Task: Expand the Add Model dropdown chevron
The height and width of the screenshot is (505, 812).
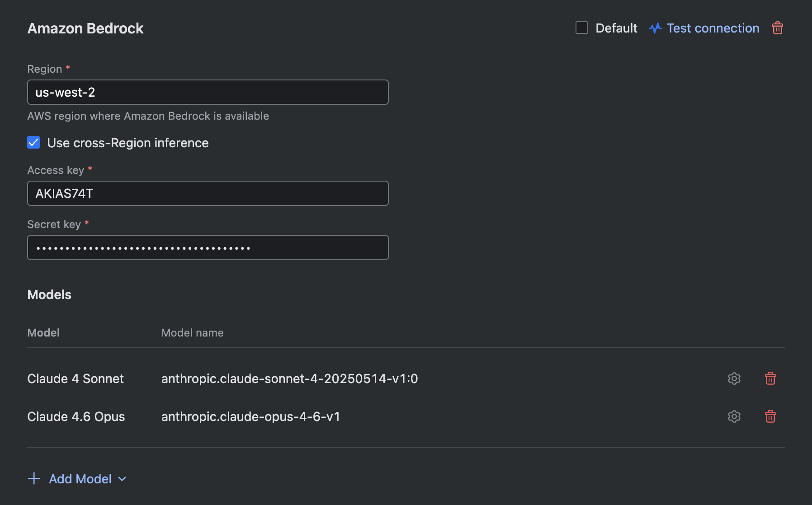Action: click(x=122, y=479)
